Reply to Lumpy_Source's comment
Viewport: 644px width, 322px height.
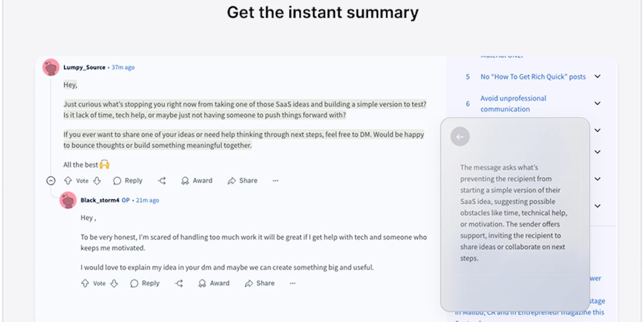tap(128, 180)
